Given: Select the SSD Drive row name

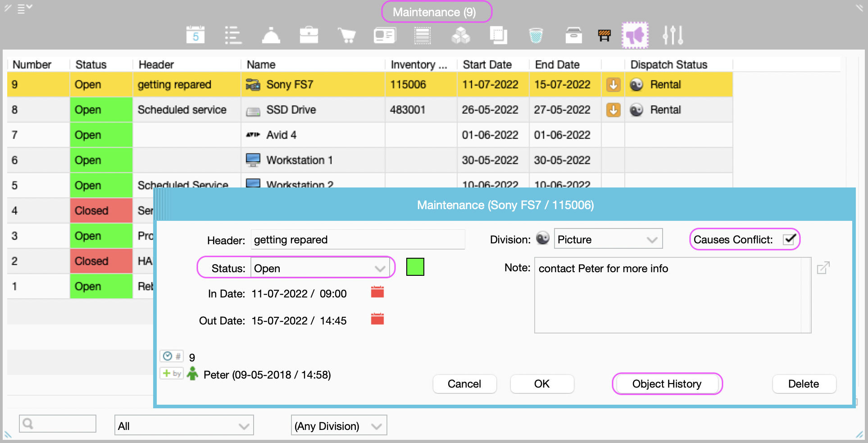Looking at the screenshot, I should point(291,110).
